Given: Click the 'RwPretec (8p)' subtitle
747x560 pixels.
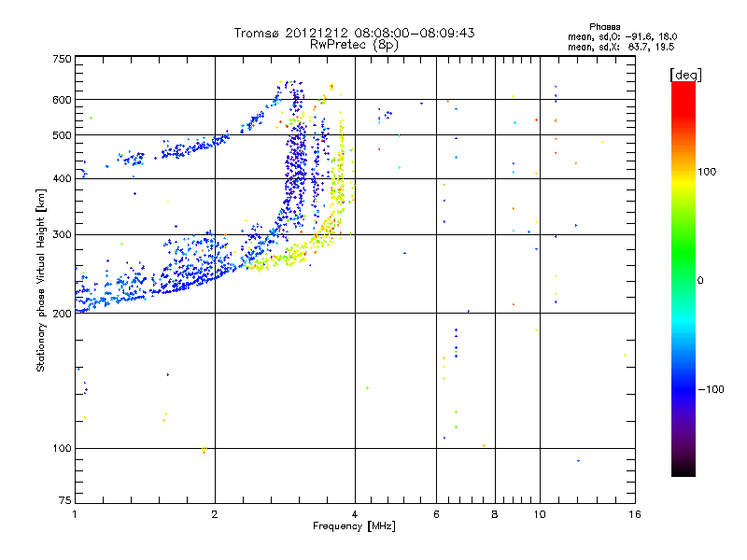Looking at the screenshot, I should click(x=354, y=45).
